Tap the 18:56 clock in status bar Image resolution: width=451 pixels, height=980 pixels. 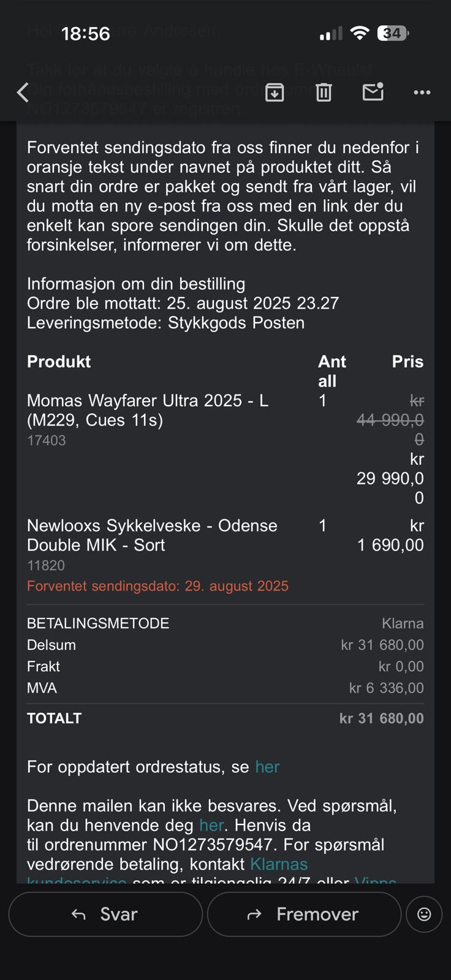point(86,34)
